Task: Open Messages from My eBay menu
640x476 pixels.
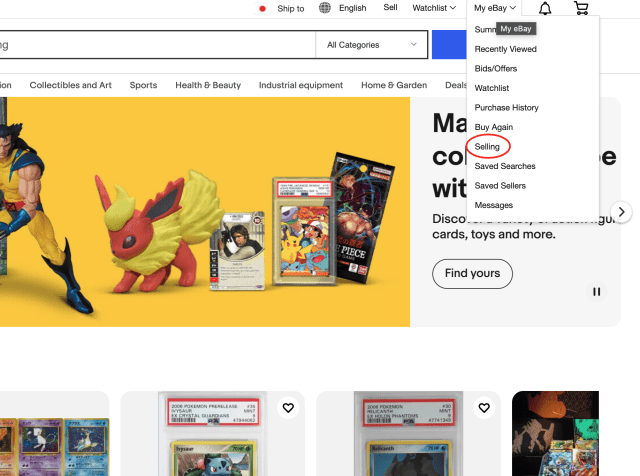Action: coord(493,205)
